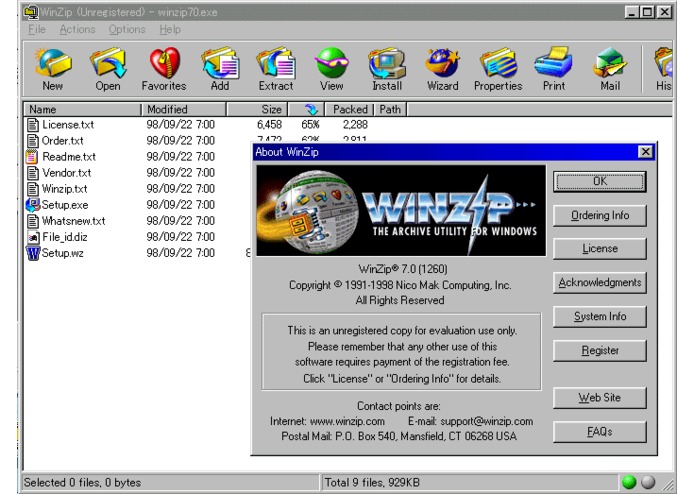Click the Ordering Info button

[600, 215]
